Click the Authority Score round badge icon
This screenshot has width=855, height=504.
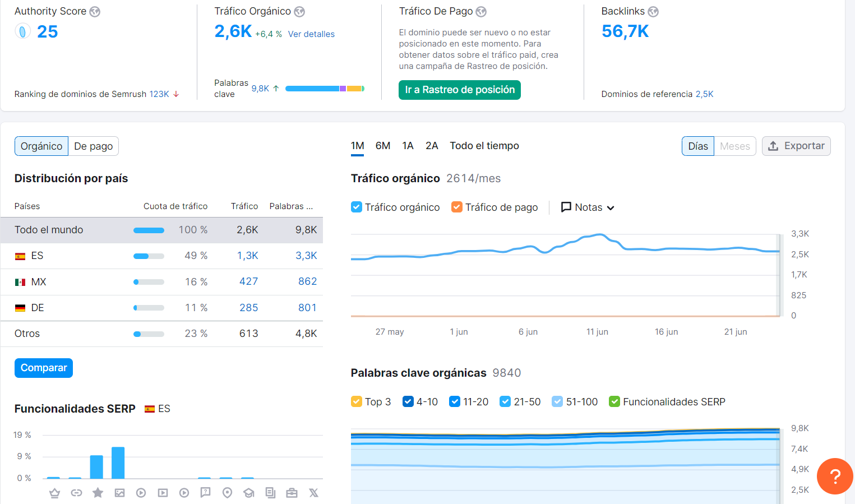22,31
